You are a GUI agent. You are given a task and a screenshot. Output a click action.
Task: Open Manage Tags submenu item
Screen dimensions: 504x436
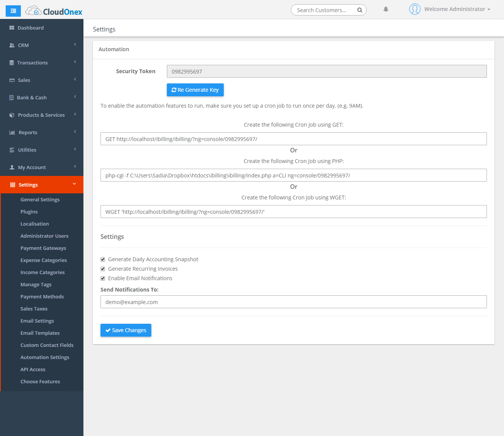(x=36, y=284)
